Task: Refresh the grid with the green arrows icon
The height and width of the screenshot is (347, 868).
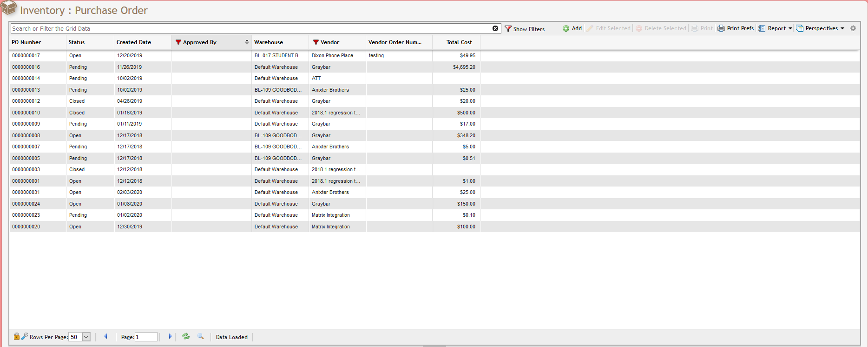Action: 186,336
